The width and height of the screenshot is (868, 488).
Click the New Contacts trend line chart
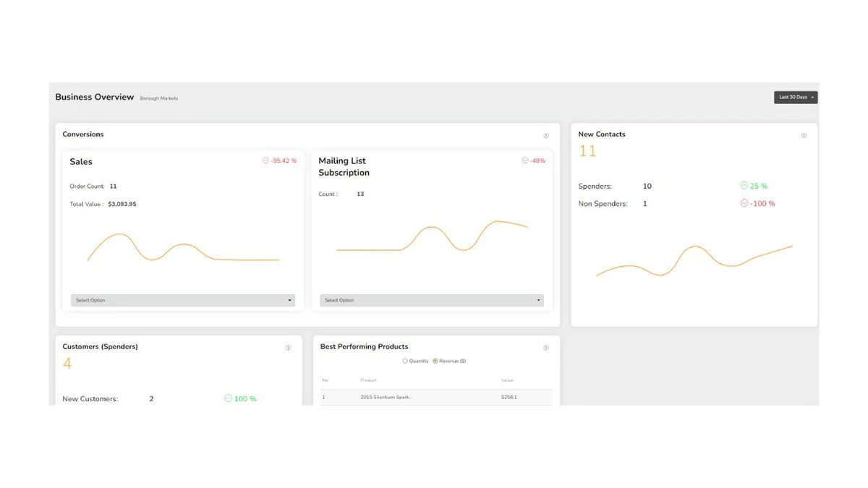(694, 260)
